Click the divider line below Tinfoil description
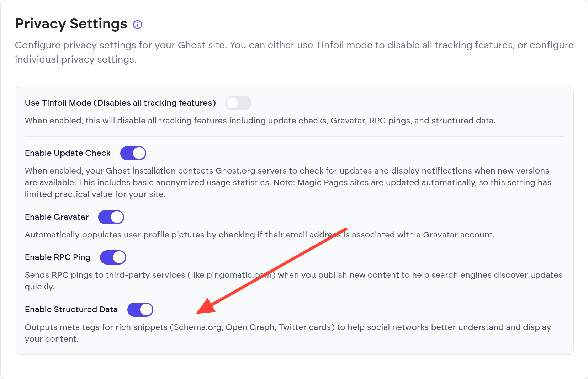Viewport: 588px width, 379px height. pyautogui.click(x=294, y=137)
